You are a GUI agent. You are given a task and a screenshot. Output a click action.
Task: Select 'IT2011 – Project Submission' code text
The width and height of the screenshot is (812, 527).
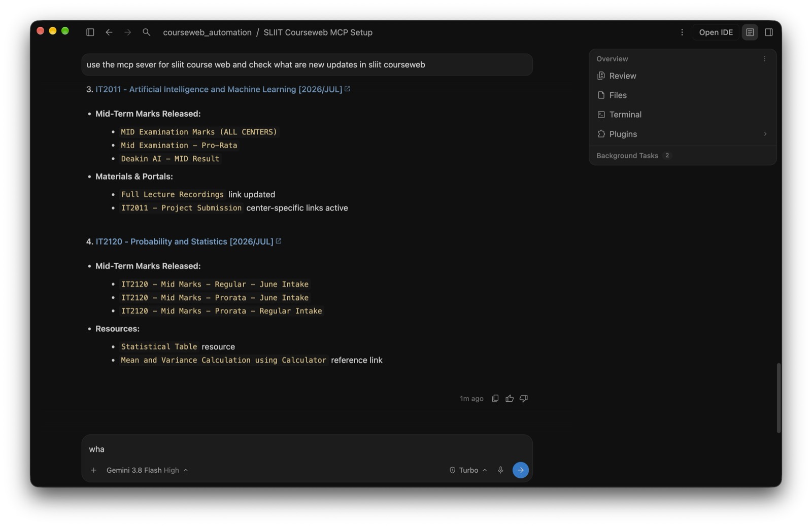pyautogui.click(x=181, y=208)
